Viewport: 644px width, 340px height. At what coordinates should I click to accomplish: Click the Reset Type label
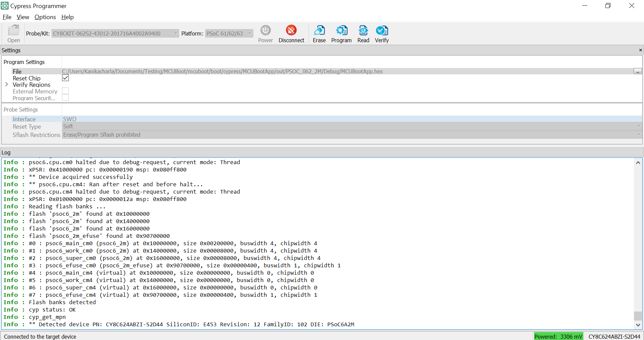27,127
